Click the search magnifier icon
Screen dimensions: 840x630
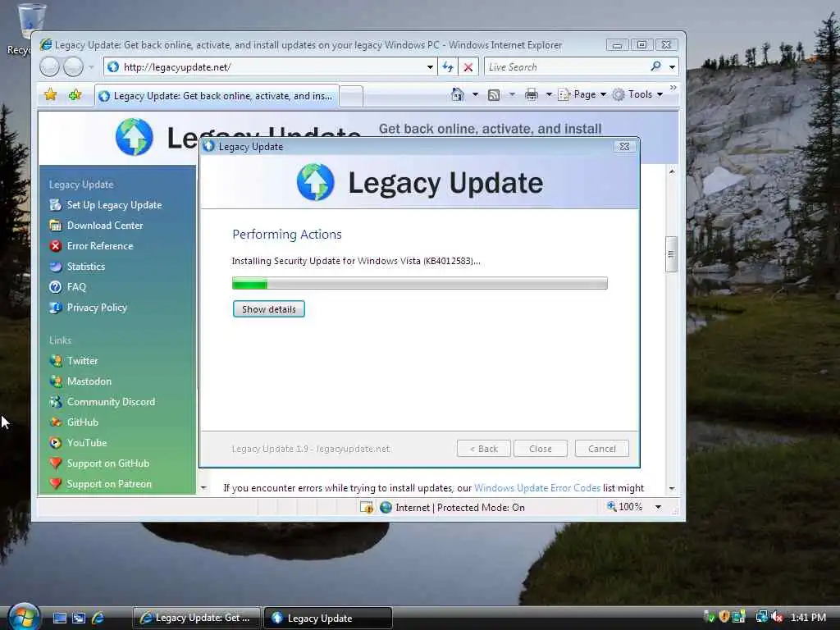pos(655,66)
